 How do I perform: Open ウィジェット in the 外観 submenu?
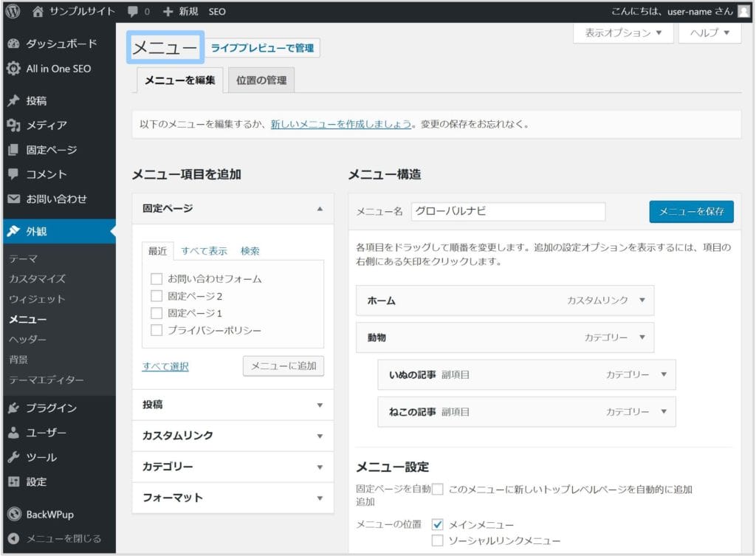coord(37,299)
